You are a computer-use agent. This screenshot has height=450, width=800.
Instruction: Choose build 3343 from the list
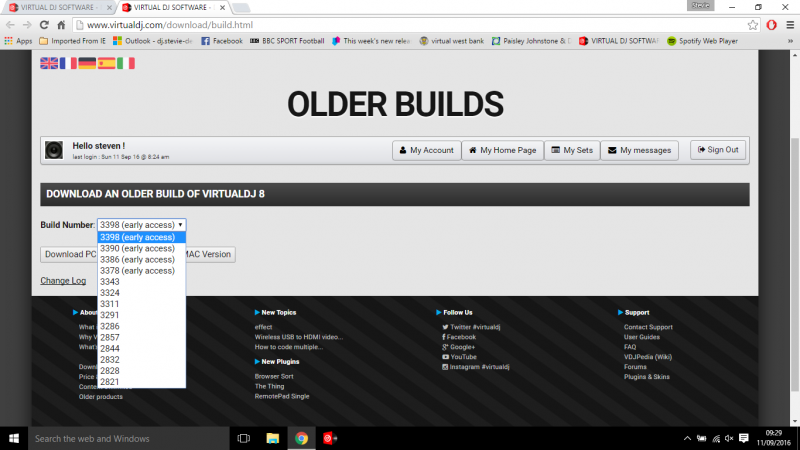coord(142,282)
